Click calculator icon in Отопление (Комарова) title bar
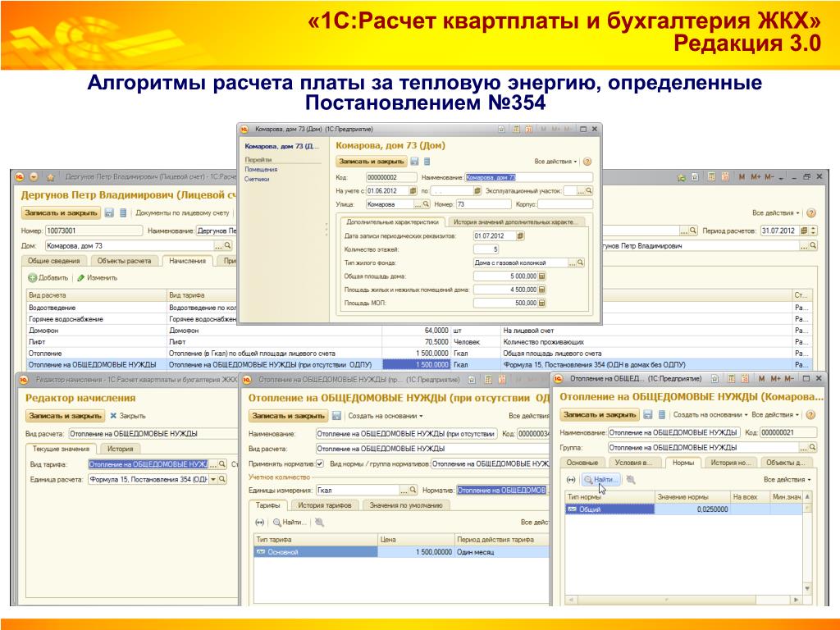 tap(729, 379)
